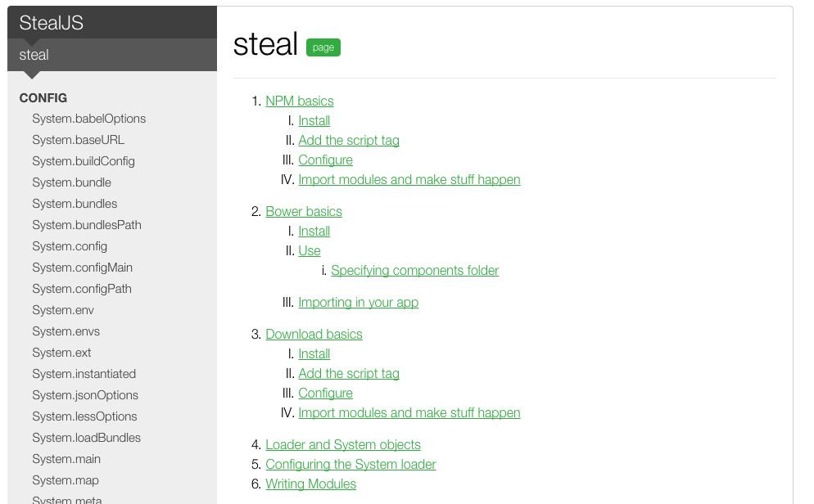This screenshot has height=504, width=814.
Task: Jump to NPM basics section
Action: point(300,101)
